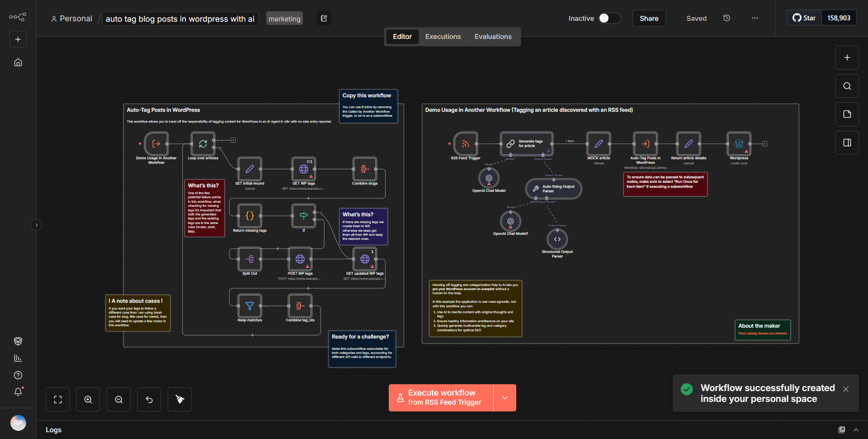Open workflow history clock icon

[x=726, y=18]
